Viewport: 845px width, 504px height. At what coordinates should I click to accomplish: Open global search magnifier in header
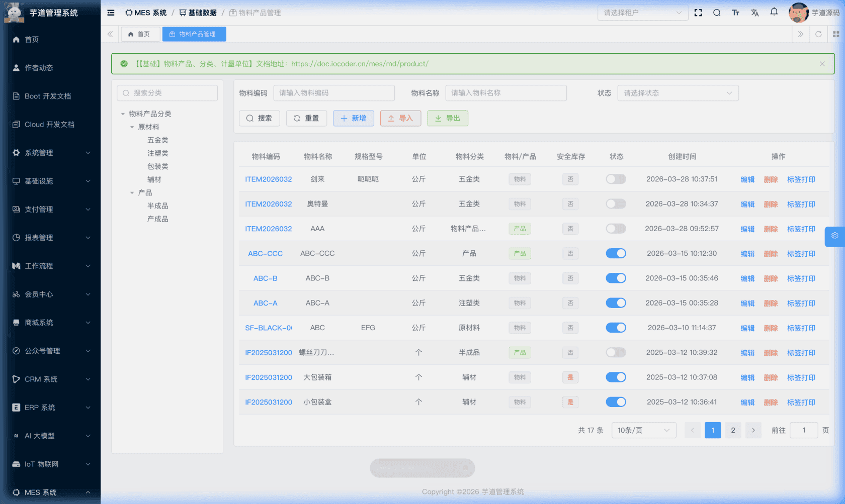point(717,13)
